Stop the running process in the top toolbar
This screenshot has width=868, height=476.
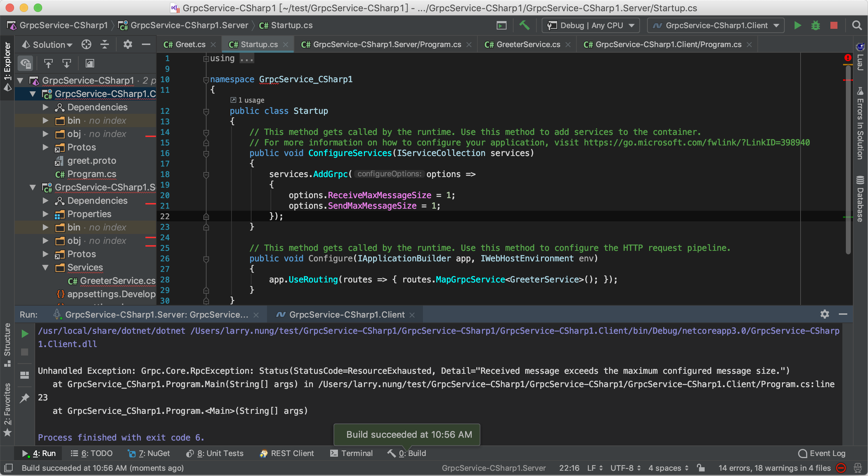[x=834, y=25]
